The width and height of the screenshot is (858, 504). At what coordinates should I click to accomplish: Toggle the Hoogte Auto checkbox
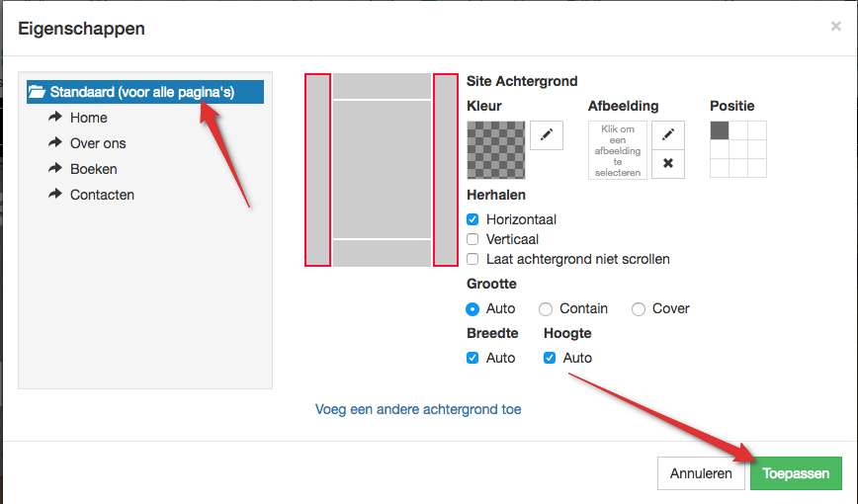tap(550, 358)
